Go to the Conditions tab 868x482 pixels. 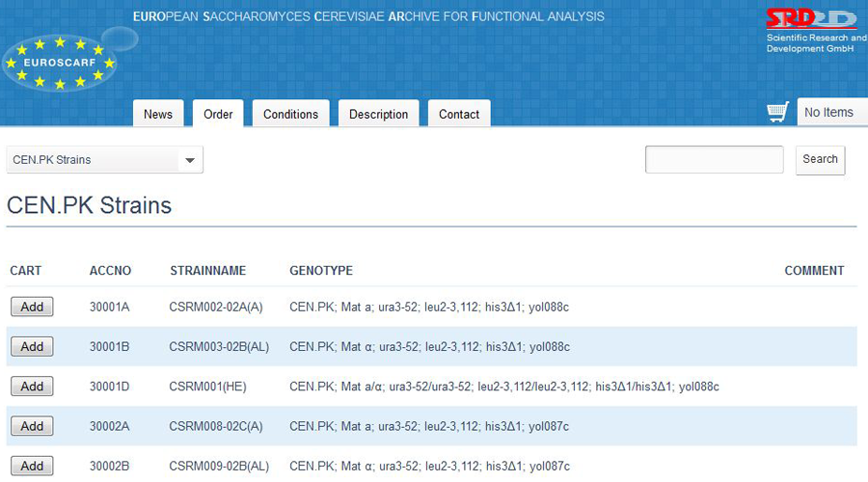290,114
